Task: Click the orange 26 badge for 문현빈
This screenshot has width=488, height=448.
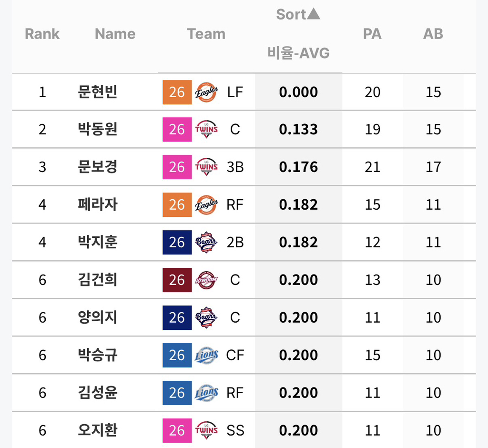Action: tap(177, 92)
